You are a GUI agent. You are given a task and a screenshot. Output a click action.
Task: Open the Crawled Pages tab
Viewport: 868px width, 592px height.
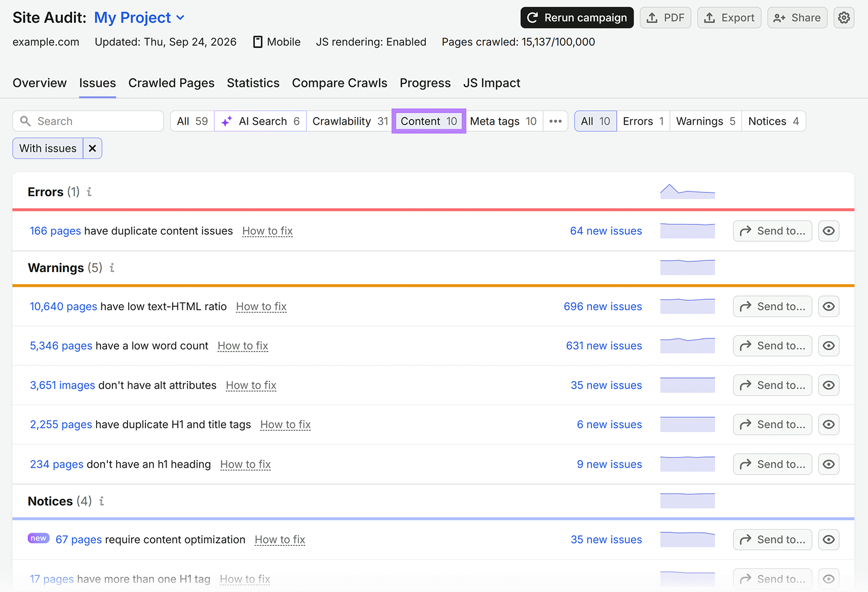coord(171,83)
